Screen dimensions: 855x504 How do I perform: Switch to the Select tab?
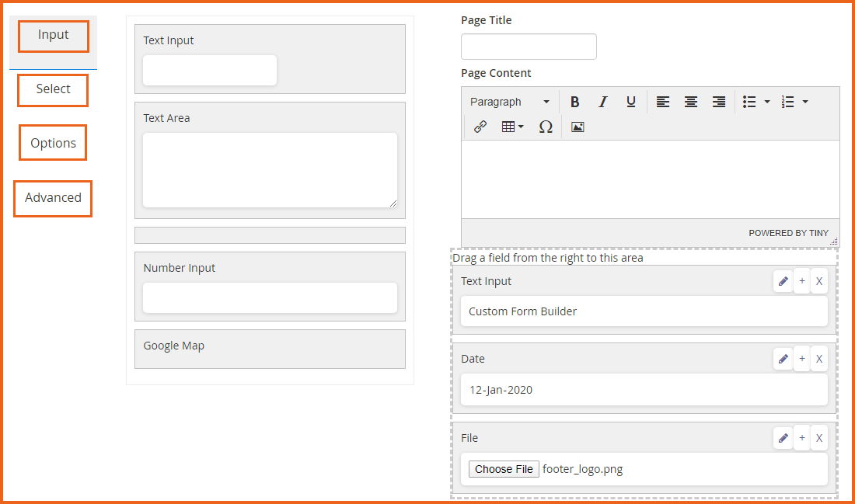click(53, 89)
